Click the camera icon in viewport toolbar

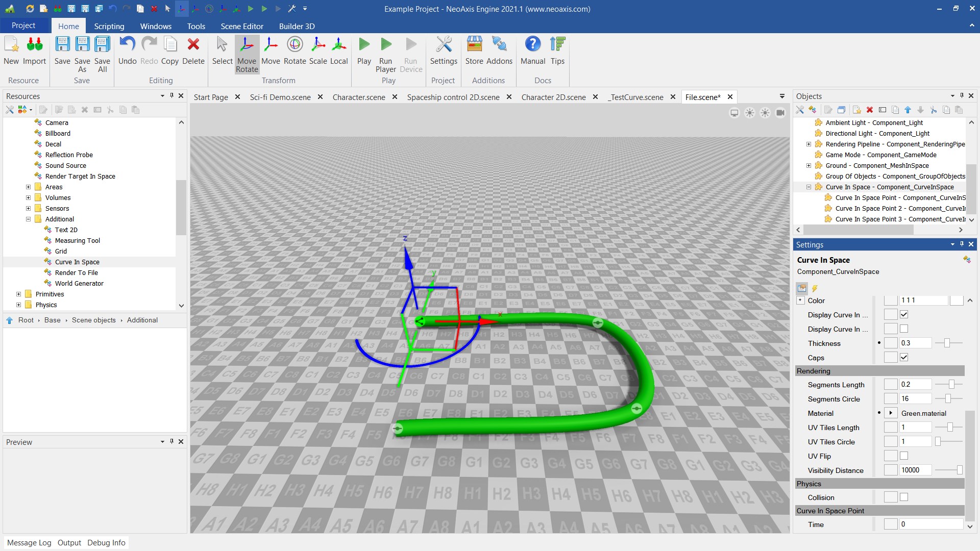(x=780, y=113)
